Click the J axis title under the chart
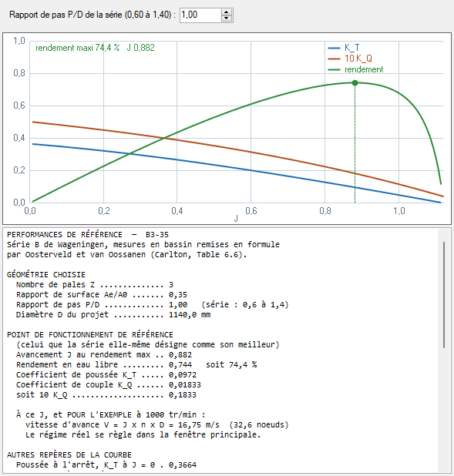 pos(236,218)
